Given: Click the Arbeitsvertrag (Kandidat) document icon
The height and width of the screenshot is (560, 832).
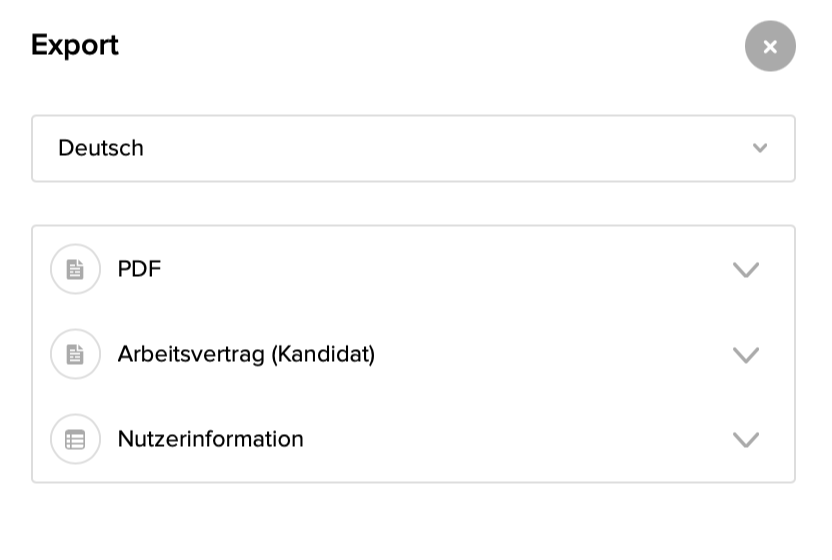Looking at the screenshot, I should [x=75, y=354].
